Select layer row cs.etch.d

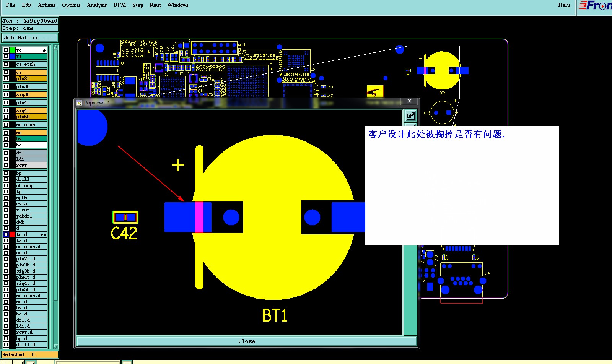click(x=31, y=247)
